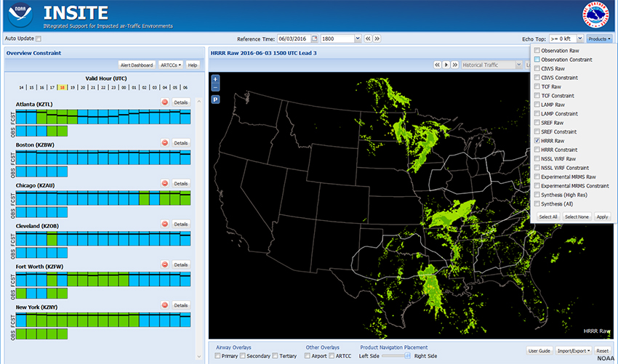Zoom out on the map
This screenshot has width=618, height=364.
click(215, 87)
